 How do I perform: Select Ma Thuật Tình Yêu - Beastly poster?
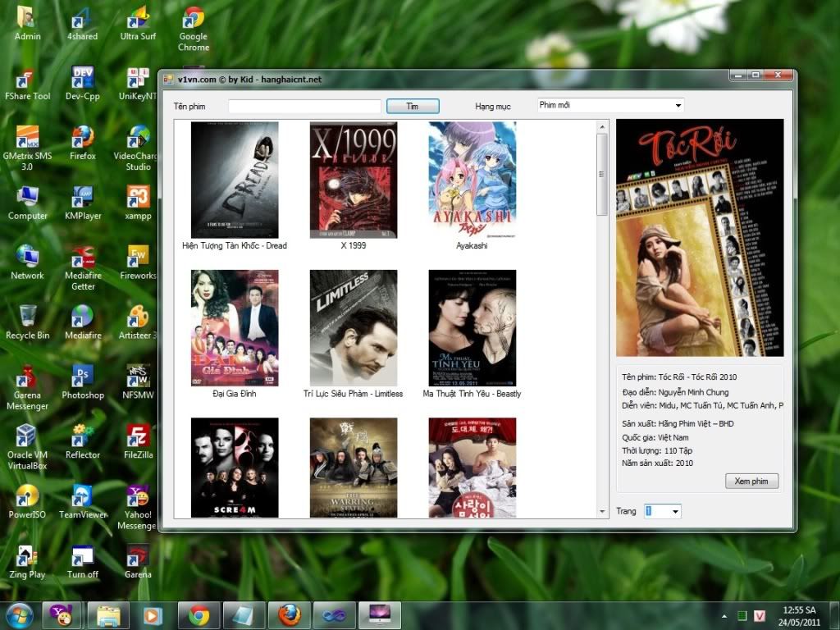[472, 328]
